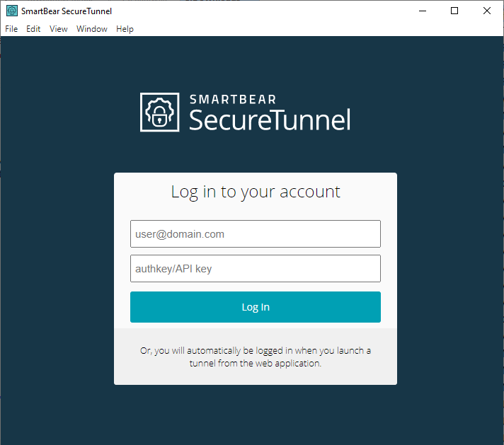The height and width of the screenshot is (445, 504).
Task: Open the Edit menu
Action: [33, 29]
